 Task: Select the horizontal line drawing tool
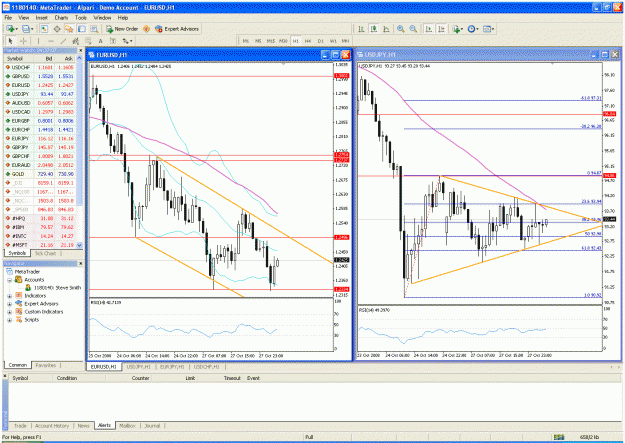pyautogui.click(x=51, y=41)
